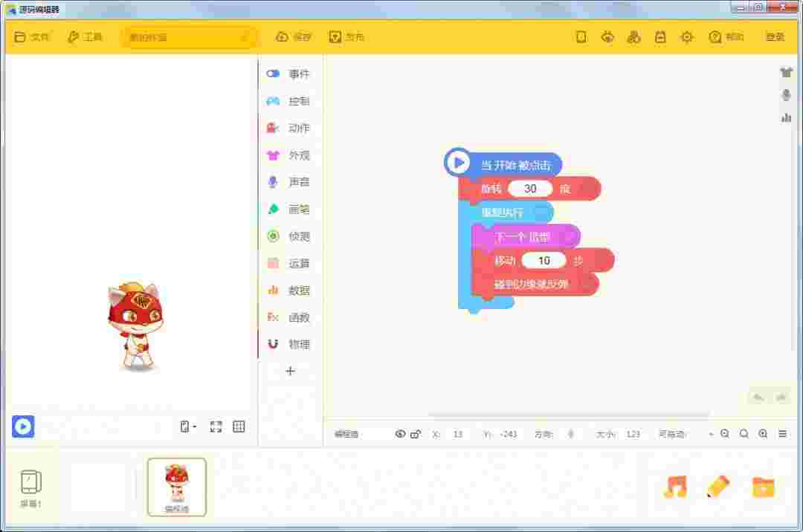803x532 pixels.
Task: Click the 保存 button
Action: point(293,36)
